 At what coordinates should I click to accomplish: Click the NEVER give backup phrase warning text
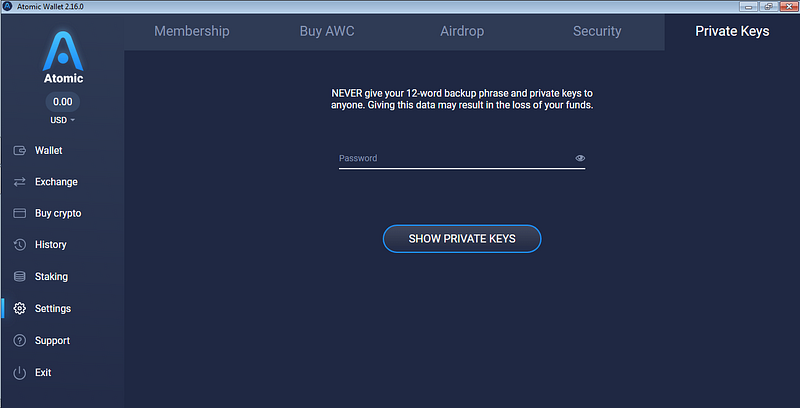point(462,99)
